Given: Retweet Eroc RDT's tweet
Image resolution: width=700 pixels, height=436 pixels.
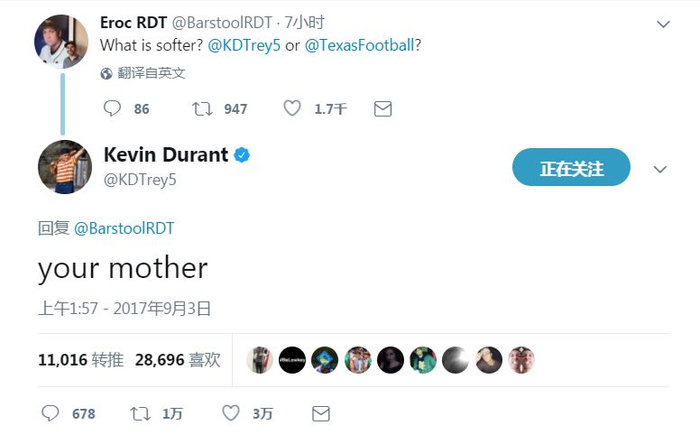Looking at the screenshot, I should click(x=202, y=108).
